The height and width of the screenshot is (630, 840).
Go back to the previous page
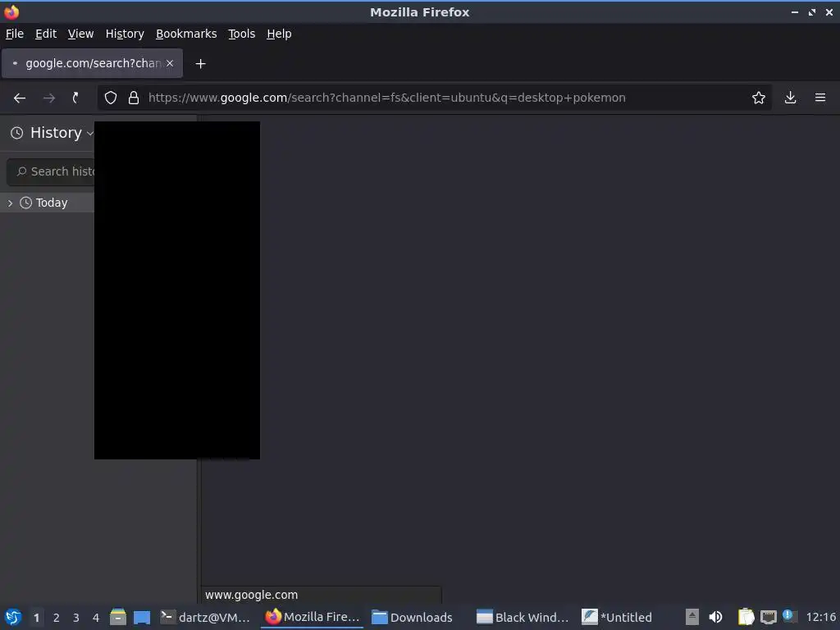20,98
